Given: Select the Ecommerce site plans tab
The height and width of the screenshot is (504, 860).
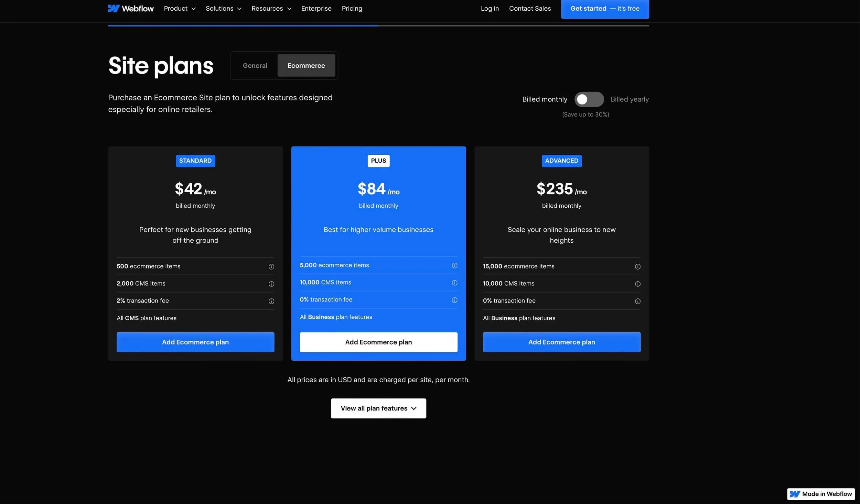Looking at the screenshot, I should [306, 66].
